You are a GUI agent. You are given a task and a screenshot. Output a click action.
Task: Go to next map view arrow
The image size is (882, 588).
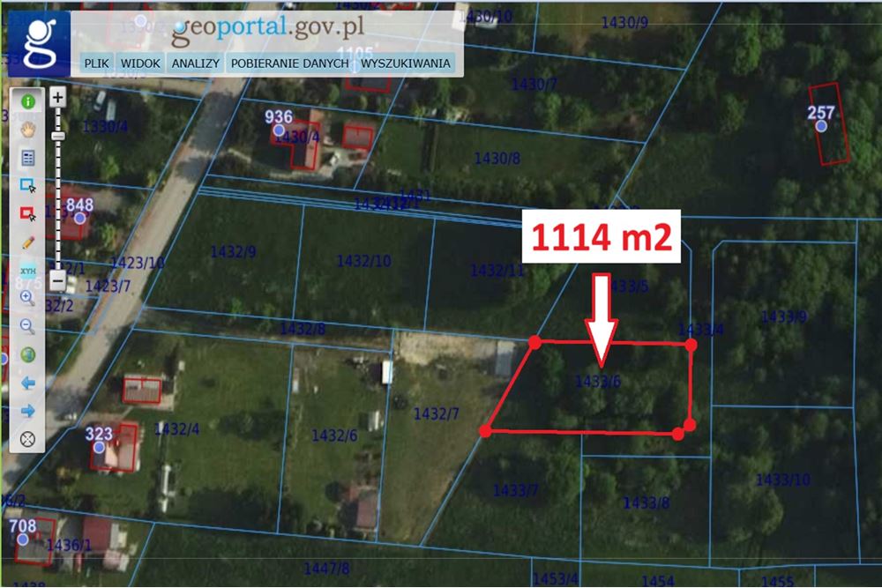click(x=27, y=411)
